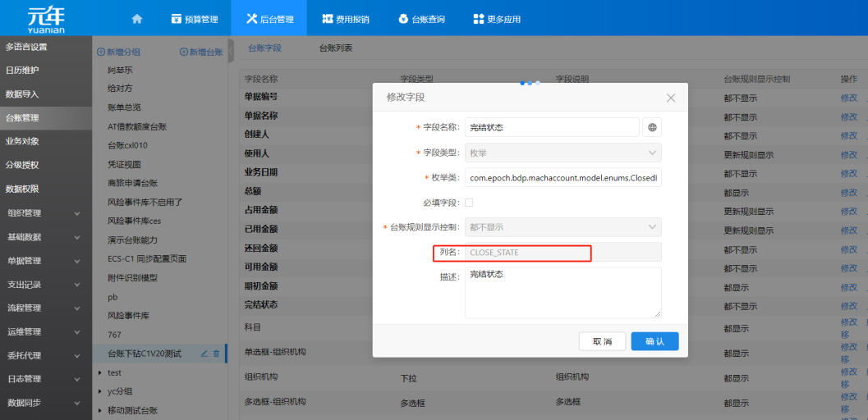This screenshot has height=420, width=868.
Task: Click the pencil edit icon for 台账下钻C1V20测试
Action: (204, 354)
